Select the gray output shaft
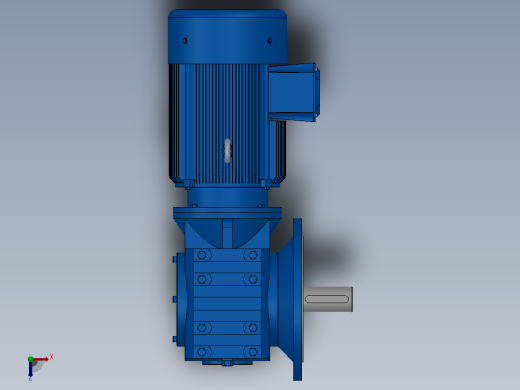 (x=328, y=299)
